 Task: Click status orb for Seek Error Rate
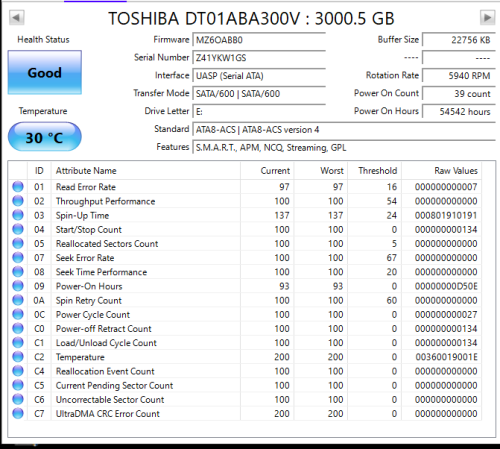pos(18,258)
